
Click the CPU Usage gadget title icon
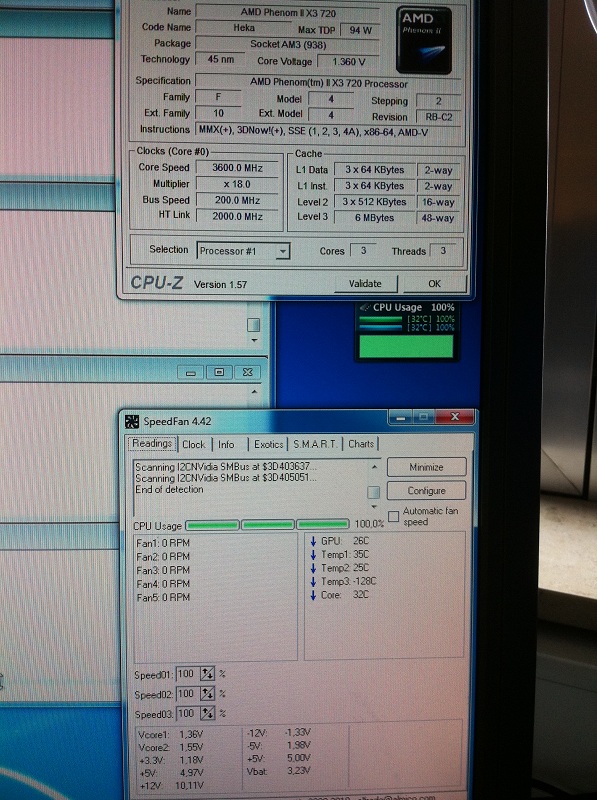[364, 308]
